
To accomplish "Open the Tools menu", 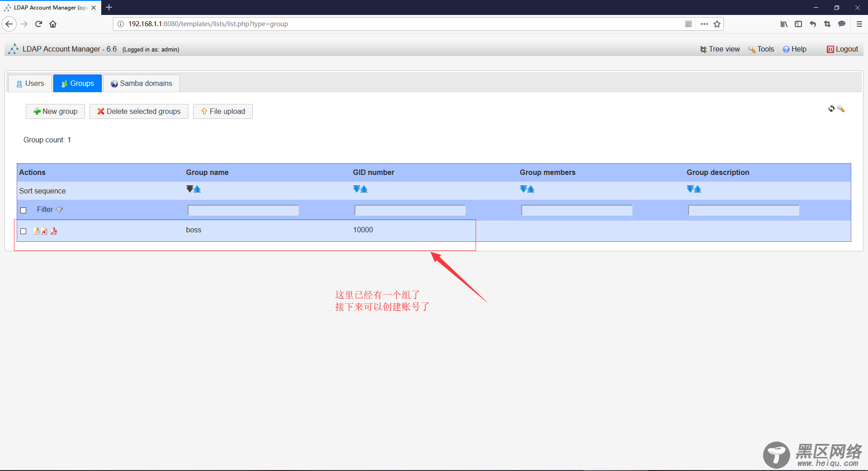I will pos(761,49).
